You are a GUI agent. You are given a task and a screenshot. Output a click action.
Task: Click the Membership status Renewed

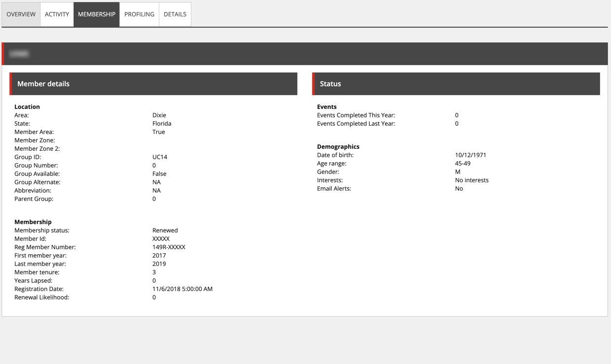tap(165, 230)
